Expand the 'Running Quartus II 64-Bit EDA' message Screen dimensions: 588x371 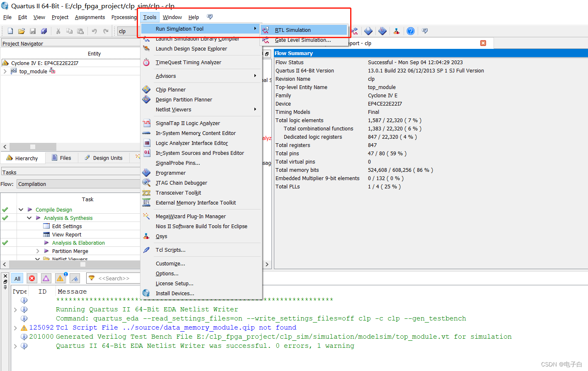pos(15,309)
